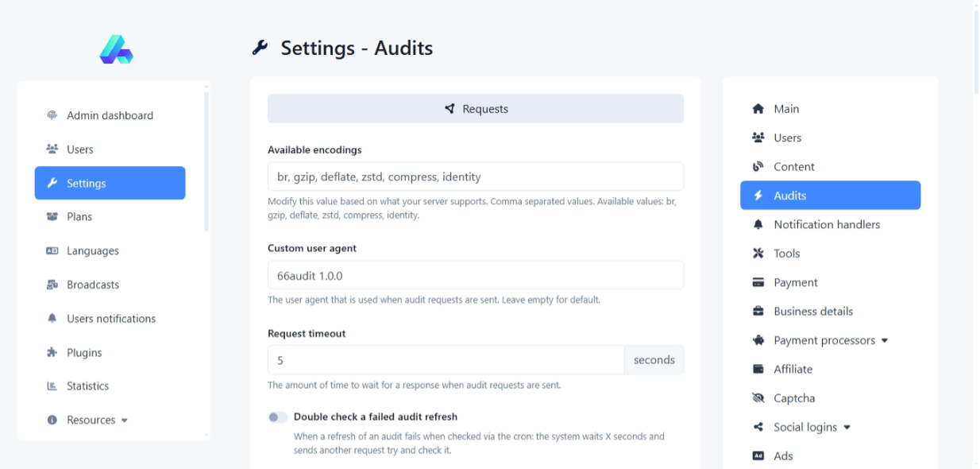Image resolution: width=980 pixels, height=469 pixels.
Task: Enable Double check a failed audit refresh
Action: 278,417
